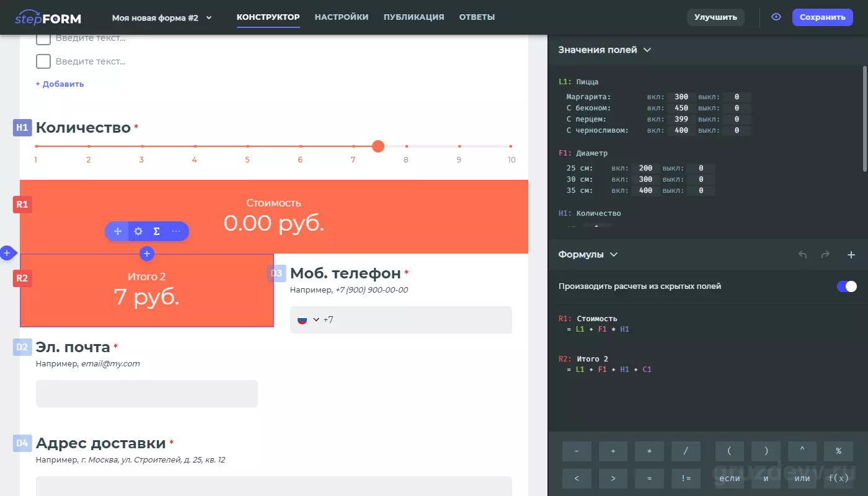Viewport: 868px width, 496px height.
Task: Switch to the Конструктор tab
Action: pyautogui.click(x=268, y=17)
